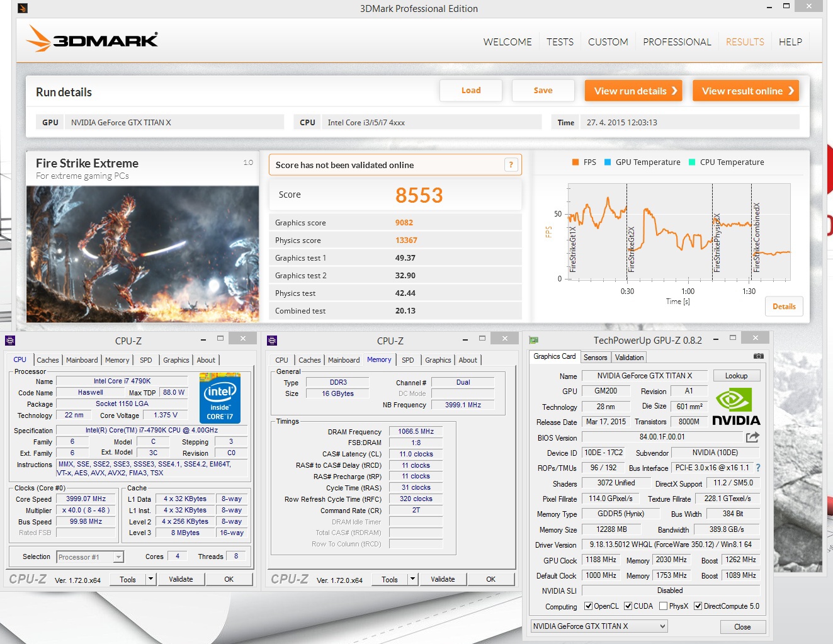
Task: Switch to Sensors tab in GPU-Z
Action: [x=595, y=358]
